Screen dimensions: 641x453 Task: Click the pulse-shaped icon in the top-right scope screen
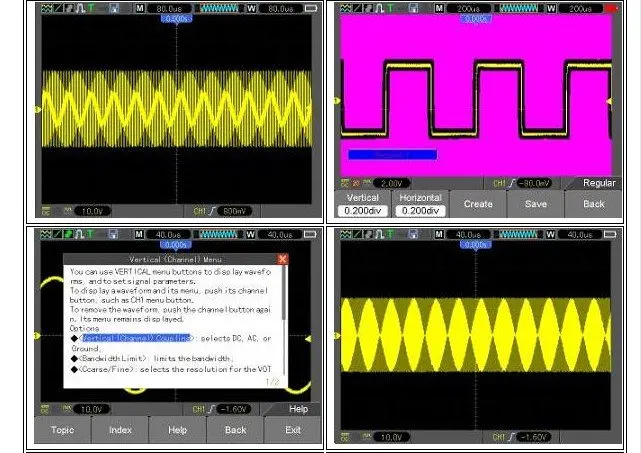click(380, 8)
